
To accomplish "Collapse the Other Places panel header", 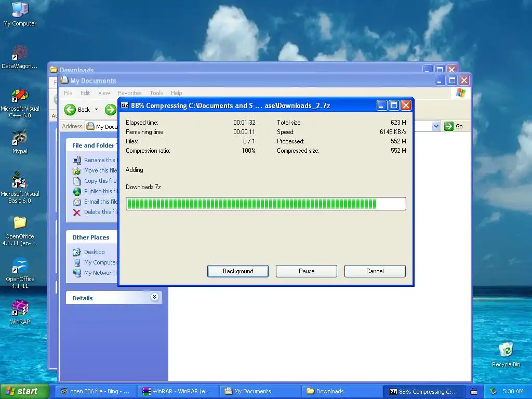I will tap(92, 237).
